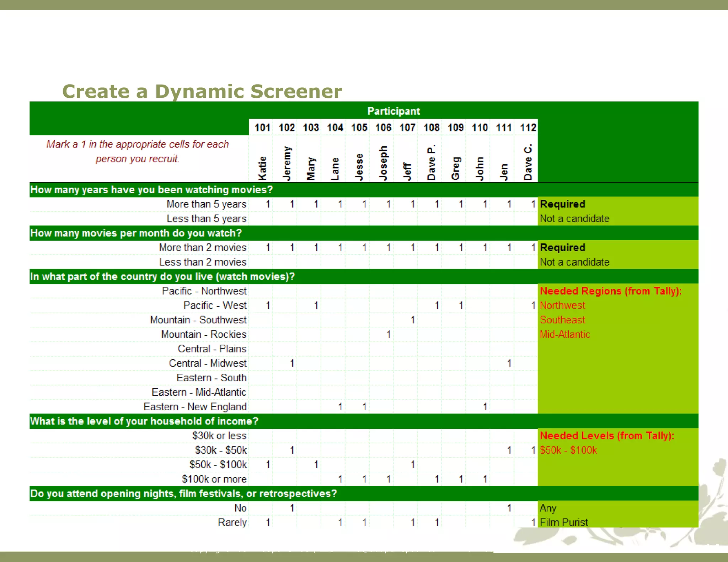Click participant number 110 header

coord(480,128)
